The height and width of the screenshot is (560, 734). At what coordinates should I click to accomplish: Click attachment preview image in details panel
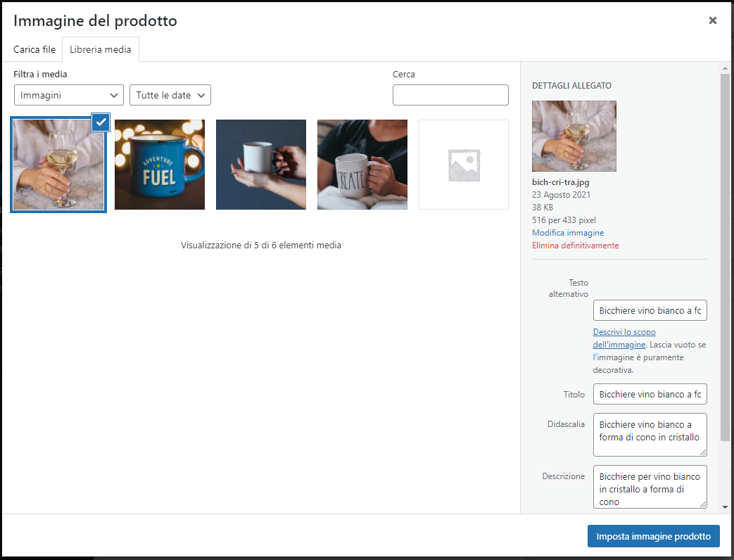[x=574, y=136]
